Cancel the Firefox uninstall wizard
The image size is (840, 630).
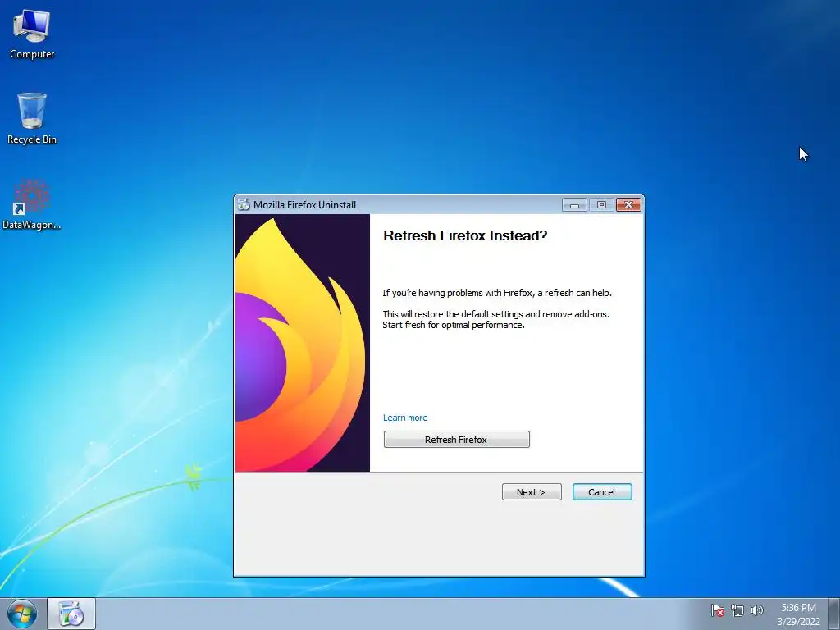[x=602, y=492]
